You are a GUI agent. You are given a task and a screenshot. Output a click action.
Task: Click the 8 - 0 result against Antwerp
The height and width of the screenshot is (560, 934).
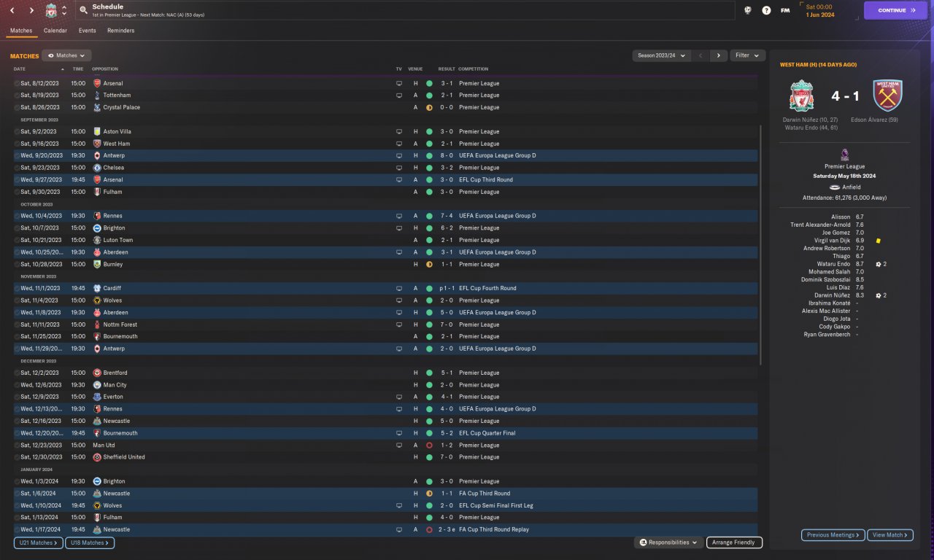447,155
